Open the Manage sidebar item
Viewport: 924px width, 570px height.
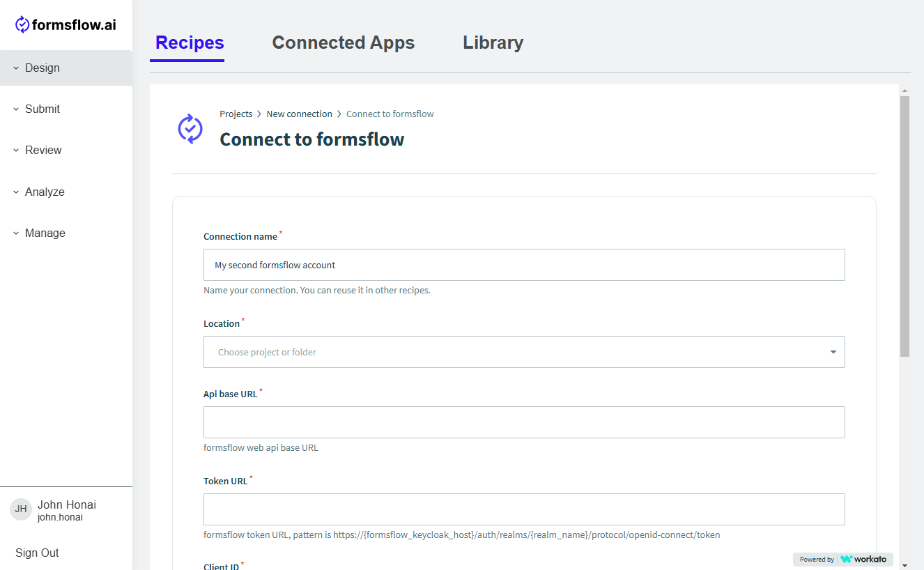point(66,233)
